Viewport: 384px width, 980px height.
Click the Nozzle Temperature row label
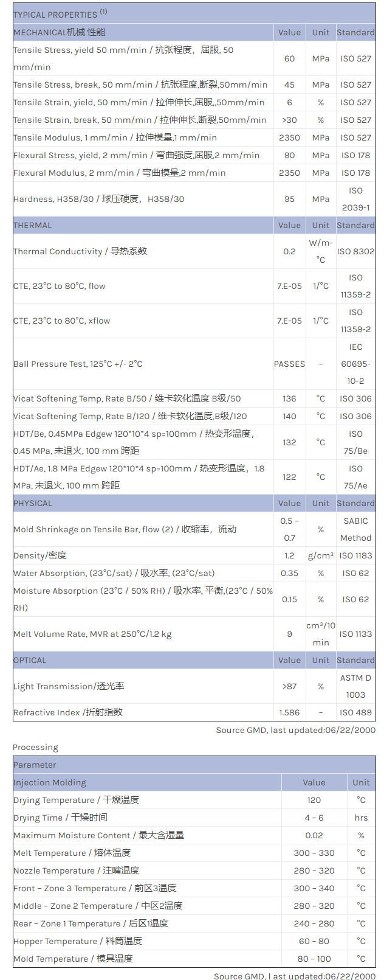(76, 871)
